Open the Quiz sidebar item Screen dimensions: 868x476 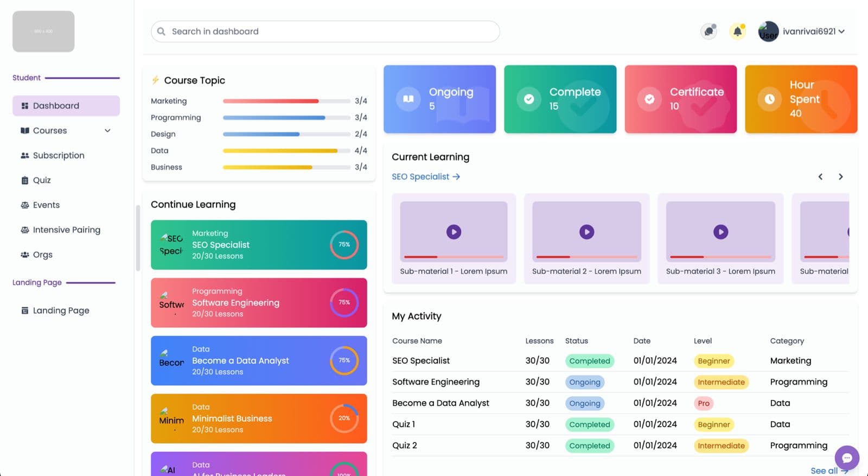click(x=42, y=180)
